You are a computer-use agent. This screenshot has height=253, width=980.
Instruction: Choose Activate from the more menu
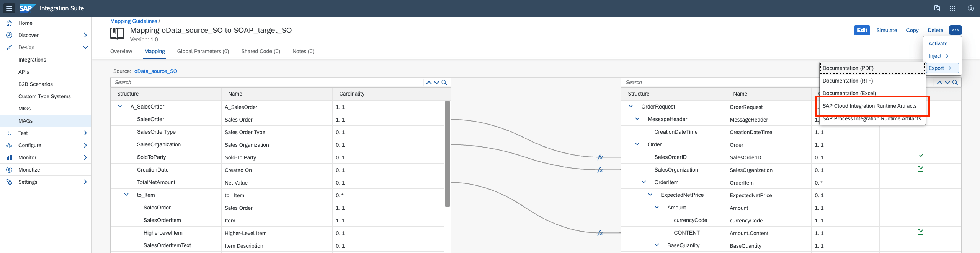938,44
